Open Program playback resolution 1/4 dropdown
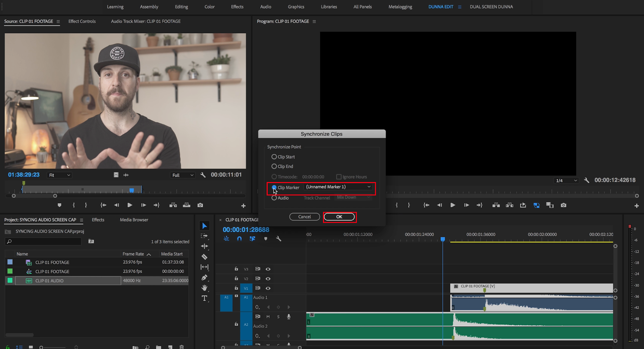The width and height of the screenshot is (644, 349). (x=566, y=180)
